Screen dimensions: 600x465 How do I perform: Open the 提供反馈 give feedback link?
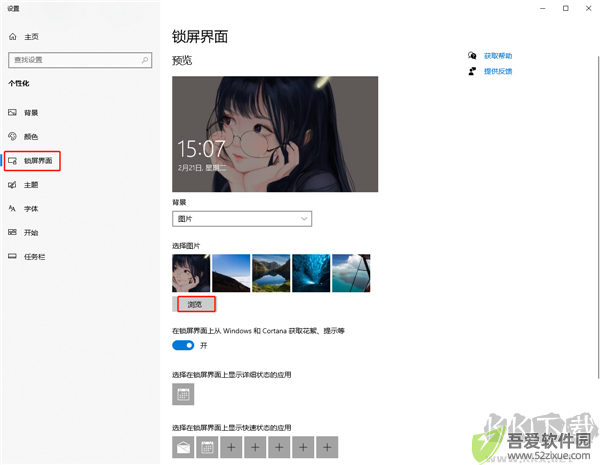pos(498,71)
